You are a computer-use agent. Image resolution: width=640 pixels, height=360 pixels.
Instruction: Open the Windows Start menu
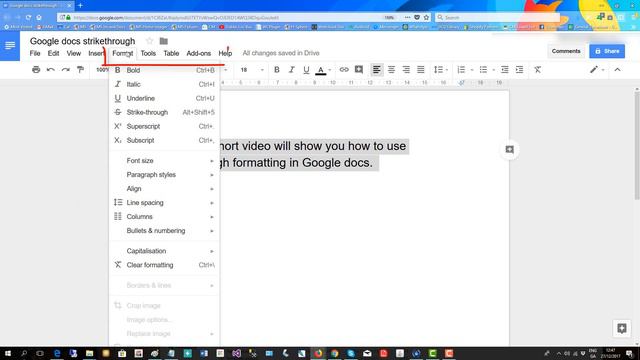tap(8, 353)
